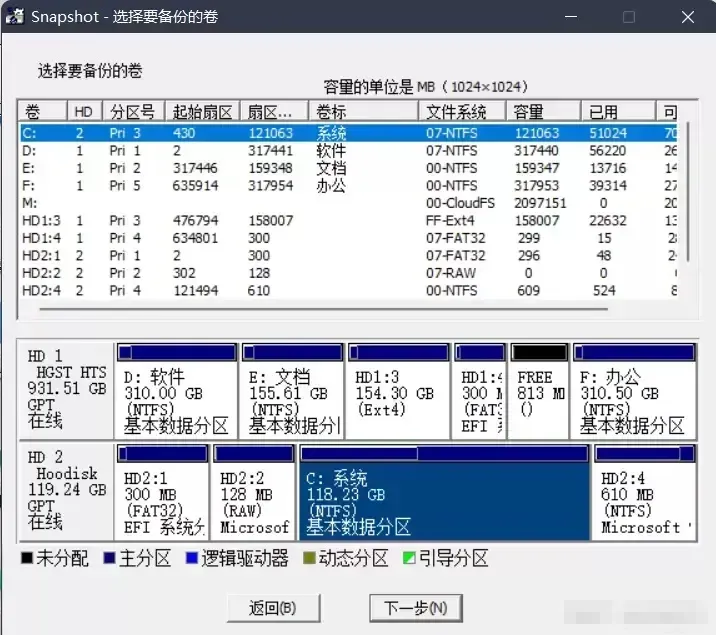Select the HD2:4 NTFS volume row

coord(349,290)
